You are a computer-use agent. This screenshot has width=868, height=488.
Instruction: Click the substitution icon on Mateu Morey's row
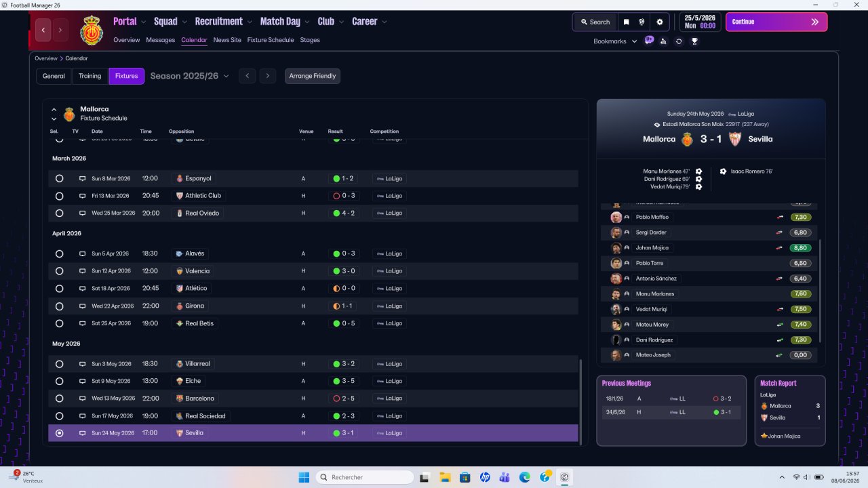click(780, 325)
